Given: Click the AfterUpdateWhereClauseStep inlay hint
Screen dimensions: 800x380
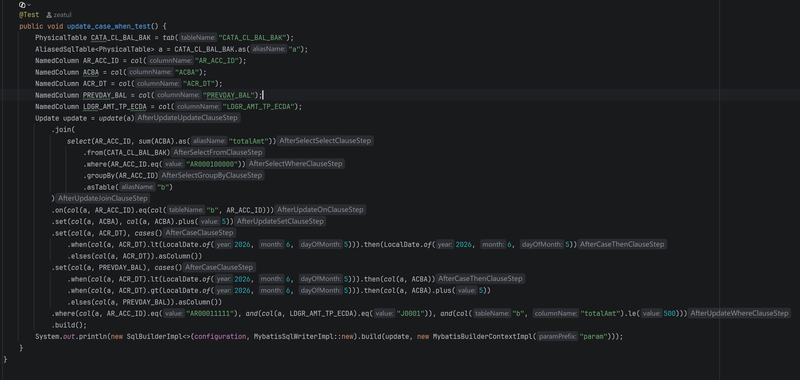Looking at the screenshot, I should coord(739,313).
